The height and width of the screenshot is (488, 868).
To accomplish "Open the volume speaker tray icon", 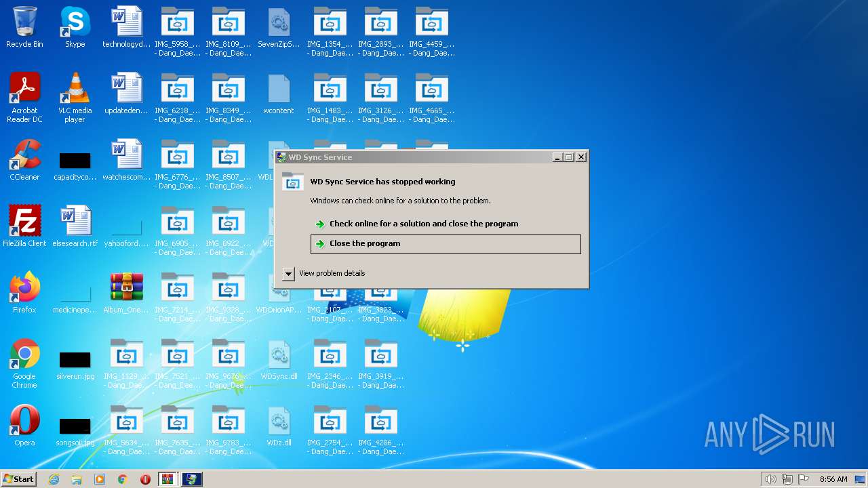I will pos(770,479).
